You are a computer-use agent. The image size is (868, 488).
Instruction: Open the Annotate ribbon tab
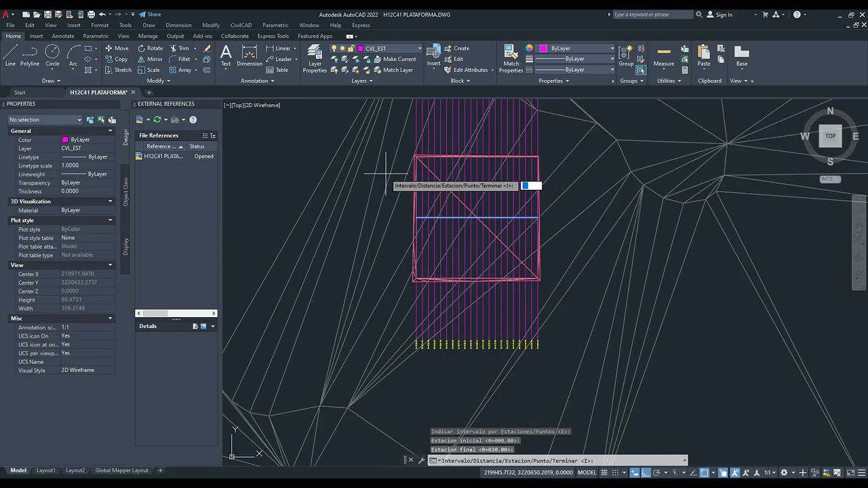click(63, 36)
